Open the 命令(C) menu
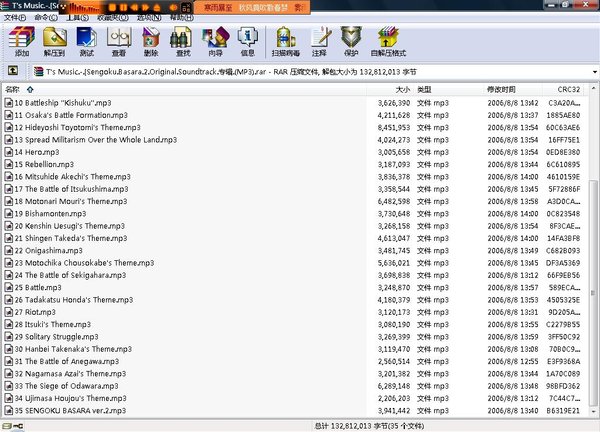Image resolution: width=600 pixels, height=432 pixels. [46, 18]
